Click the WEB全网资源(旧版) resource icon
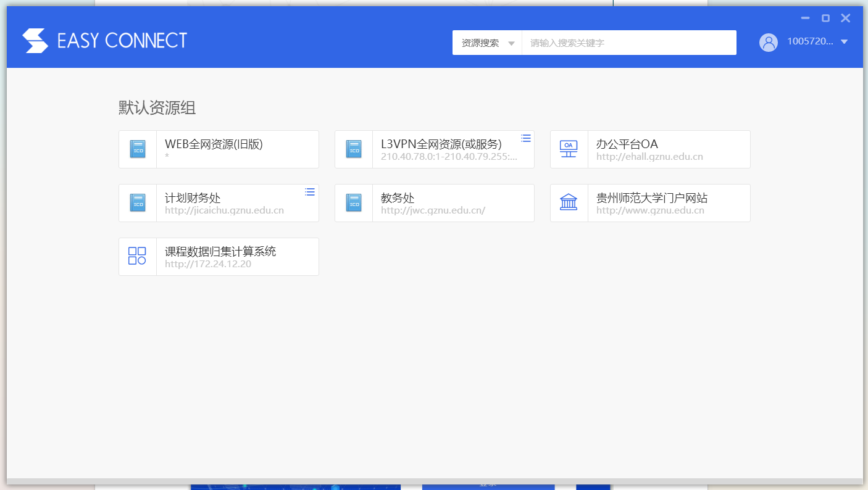This screenshot has width=868, height=490. 137,149
